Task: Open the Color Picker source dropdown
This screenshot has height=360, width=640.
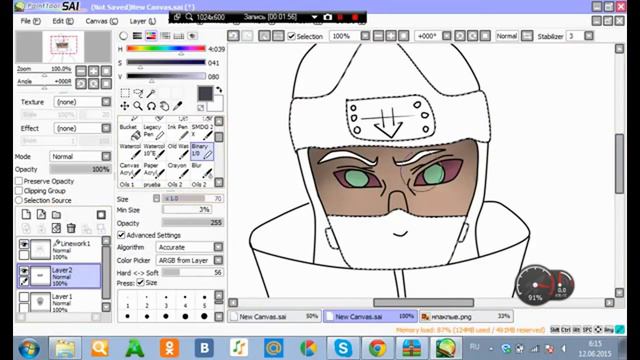Action: point(218,260)
